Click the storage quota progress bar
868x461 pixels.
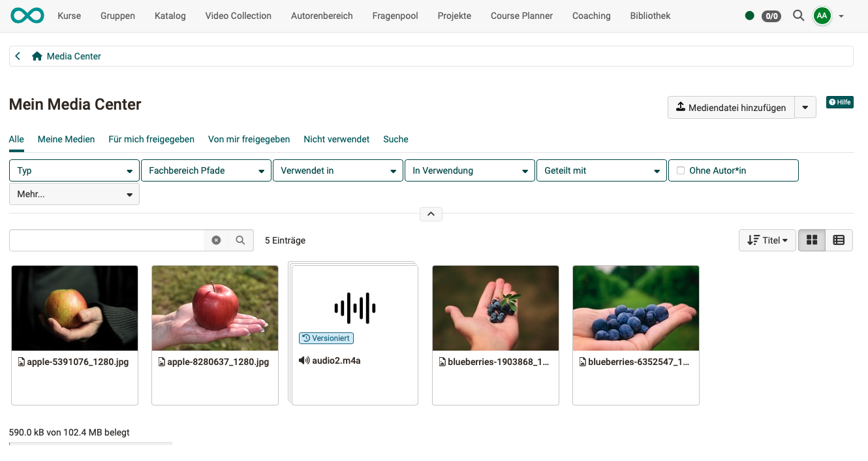coord(90,445)
